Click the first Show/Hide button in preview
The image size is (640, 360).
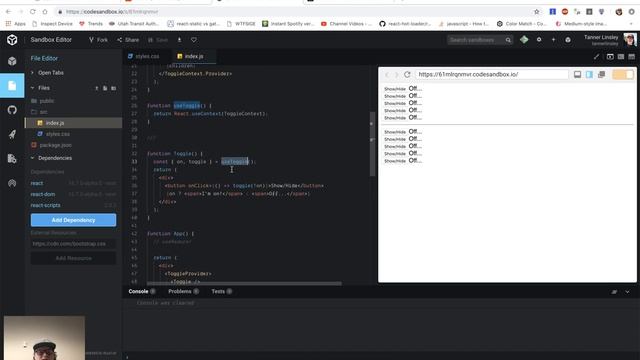(395, 89)
